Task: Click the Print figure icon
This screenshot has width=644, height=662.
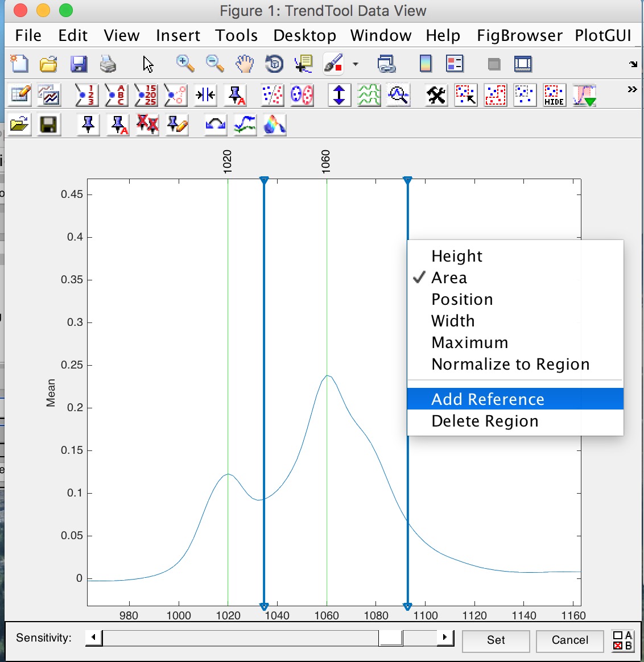Action: point(108,64)
